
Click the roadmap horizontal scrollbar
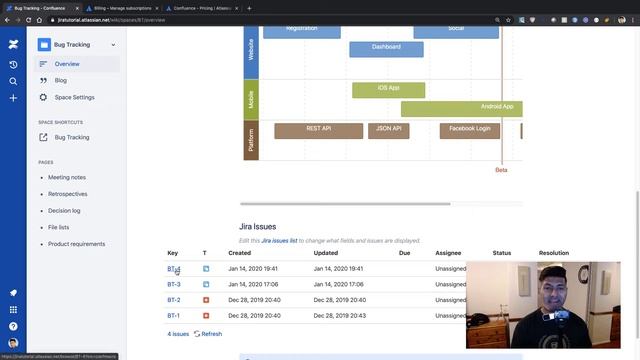click(x=345, y=204)
